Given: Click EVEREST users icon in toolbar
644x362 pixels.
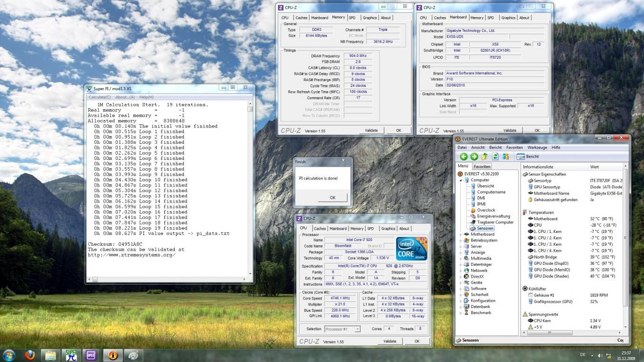Looking at the screenshot, I should pyautogui.click(x=506, y=157).
